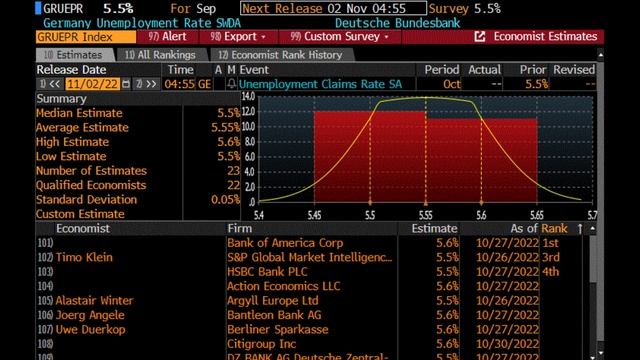Click Number of Estimates row
Viewport: 640px width, 360px height.
138,171
